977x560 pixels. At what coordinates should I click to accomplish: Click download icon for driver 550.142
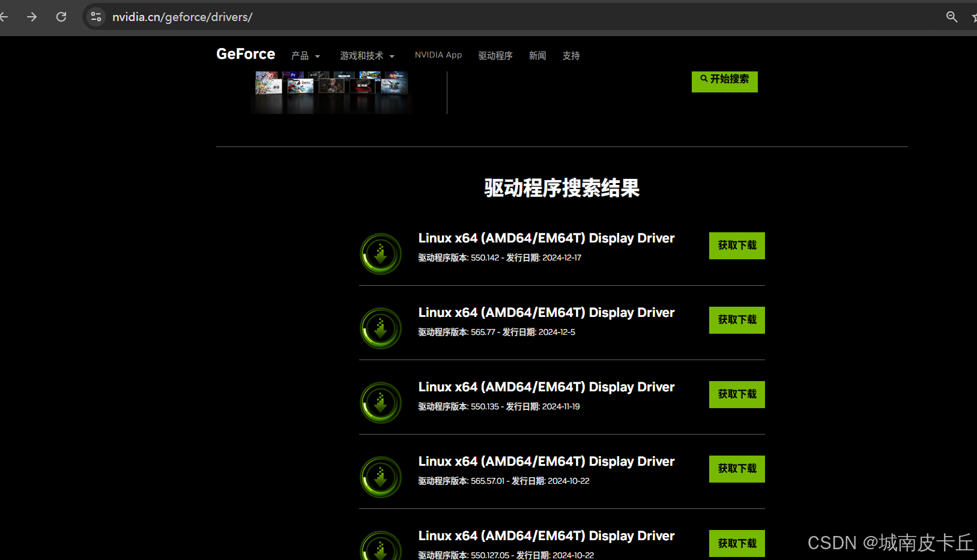click(x=381, y=254)
